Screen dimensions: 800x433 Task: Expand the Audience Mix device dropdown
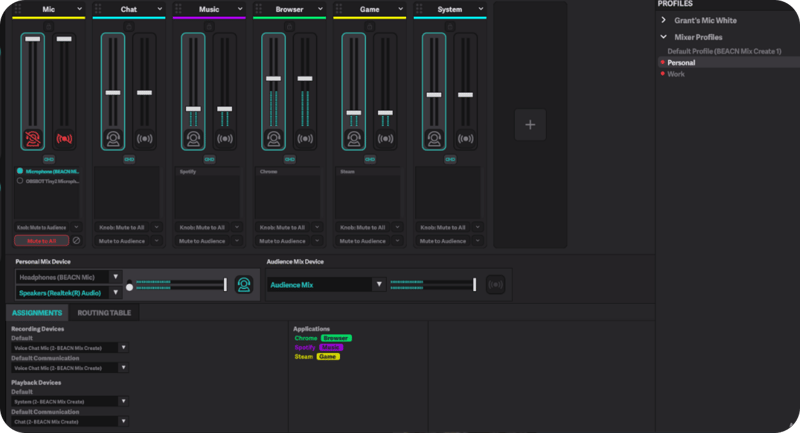pyautogui.click(x=379, y=285)
